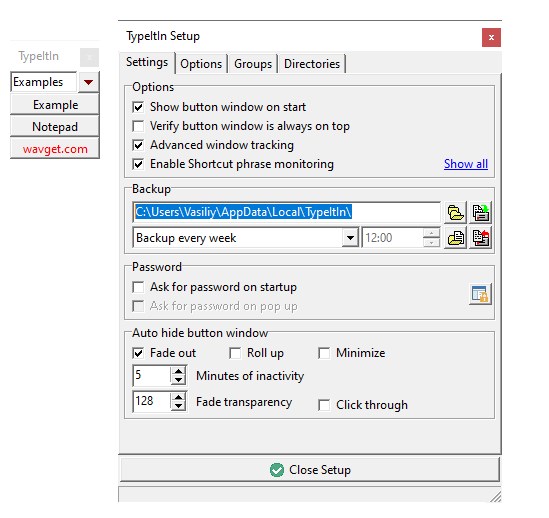Click the Show all link
The width and height of the screenshot is (549, 518).
tap(466, 164)
